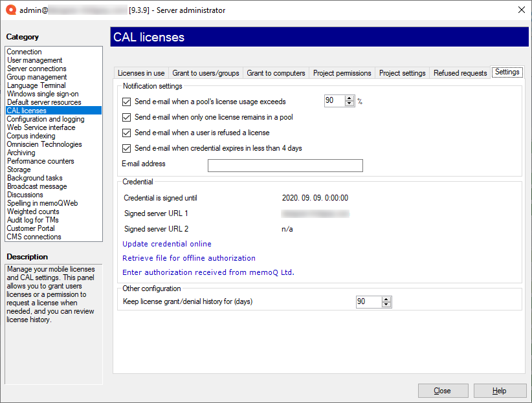Toggle e-mail when a user is refused a license
The height and width of the screenshot is (403, 532).
point(126,132)
